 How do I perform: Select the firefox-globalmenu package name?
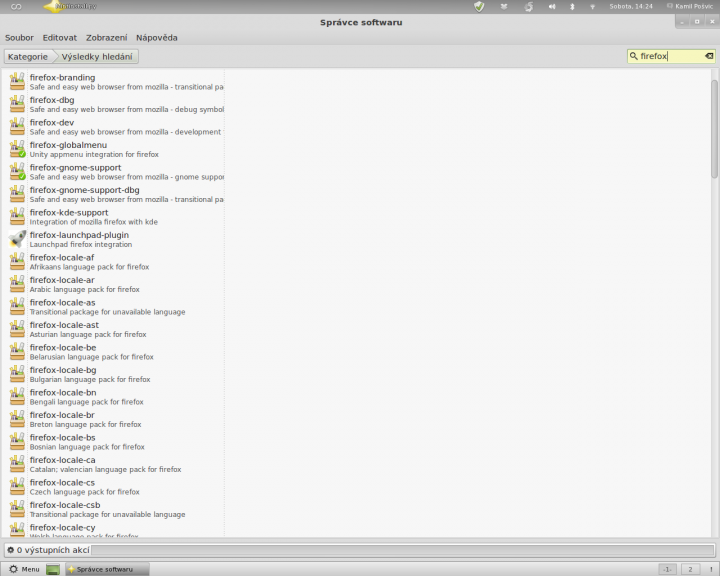(68, 145)
